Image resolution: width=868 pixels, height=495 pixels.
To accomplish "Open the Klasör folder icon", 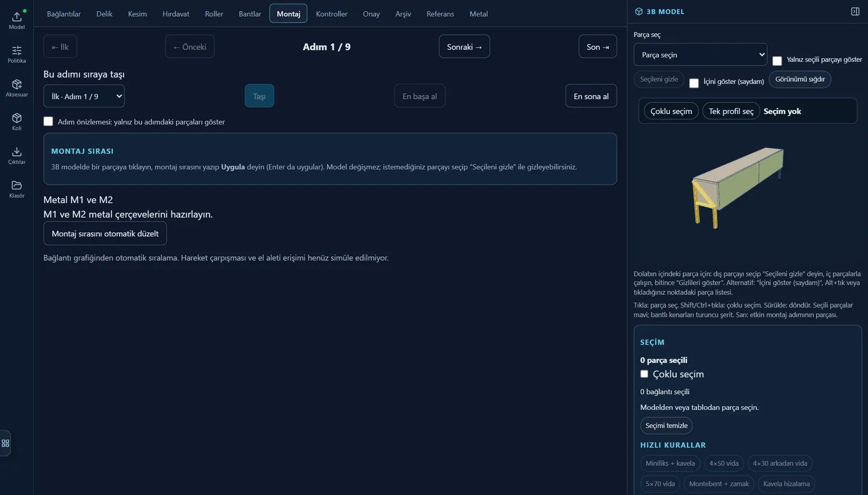I will point(17,189).
